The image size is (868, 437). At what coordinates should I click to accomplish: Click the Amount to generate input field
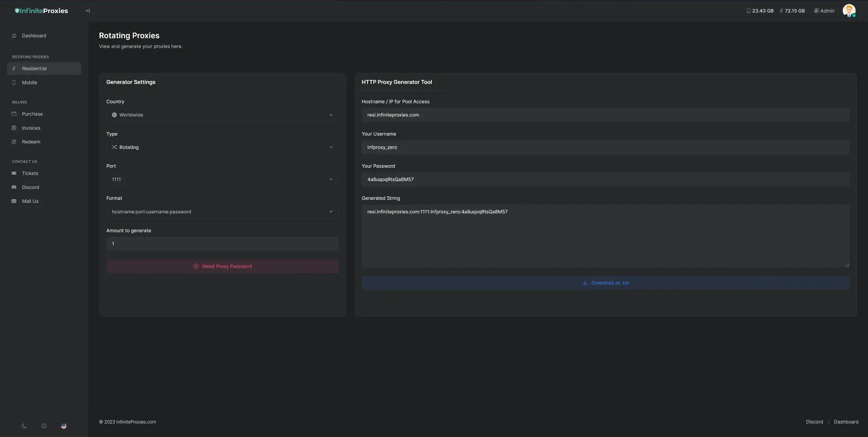(222, 244)
